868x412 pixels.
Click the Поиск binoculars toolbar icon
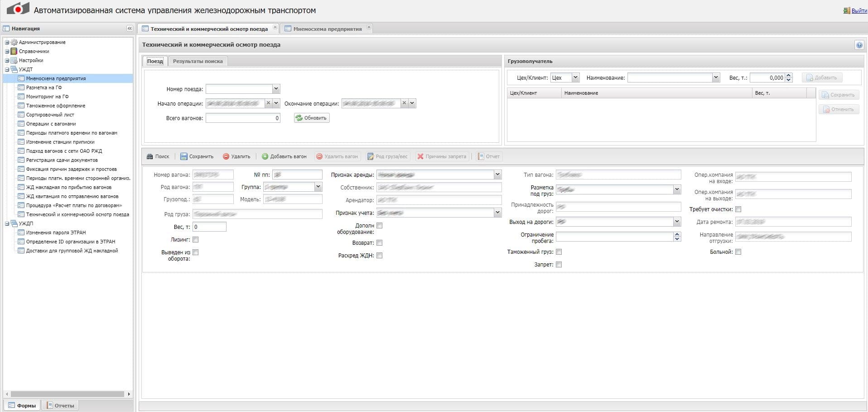coord(150,156)
